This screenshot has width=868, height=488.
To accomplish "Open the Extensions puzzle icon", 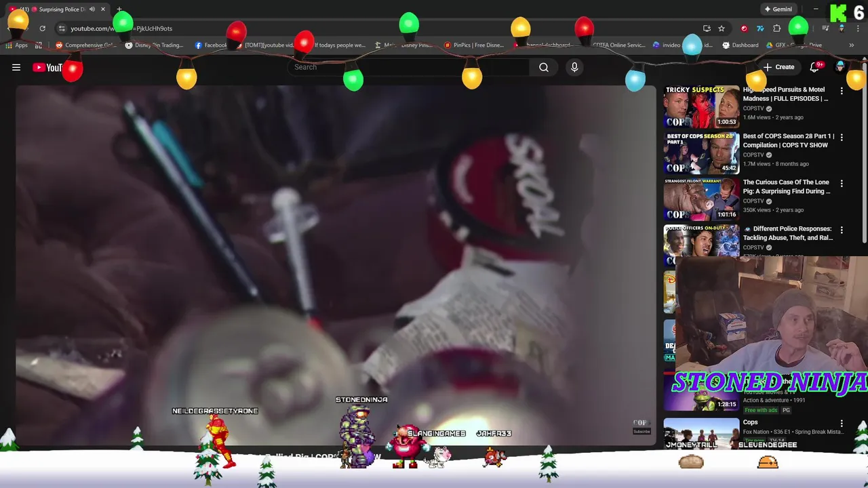I will 777,28.
